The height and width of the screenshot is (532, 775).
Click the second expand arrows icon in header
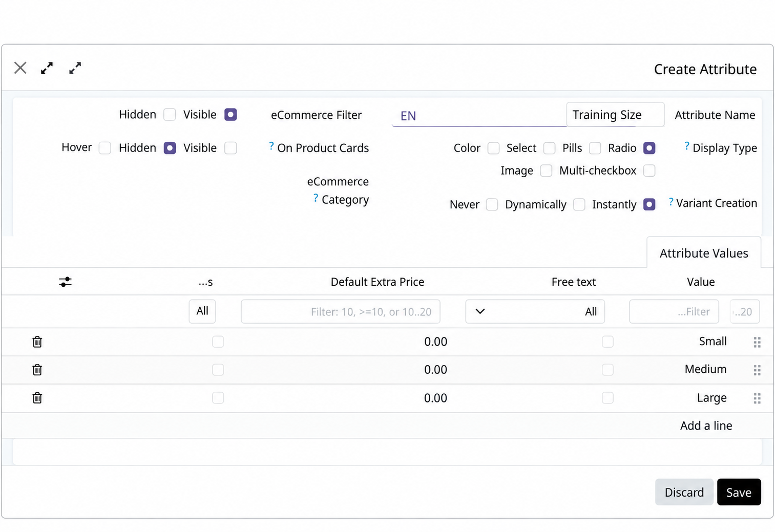(x=75, y=68)
